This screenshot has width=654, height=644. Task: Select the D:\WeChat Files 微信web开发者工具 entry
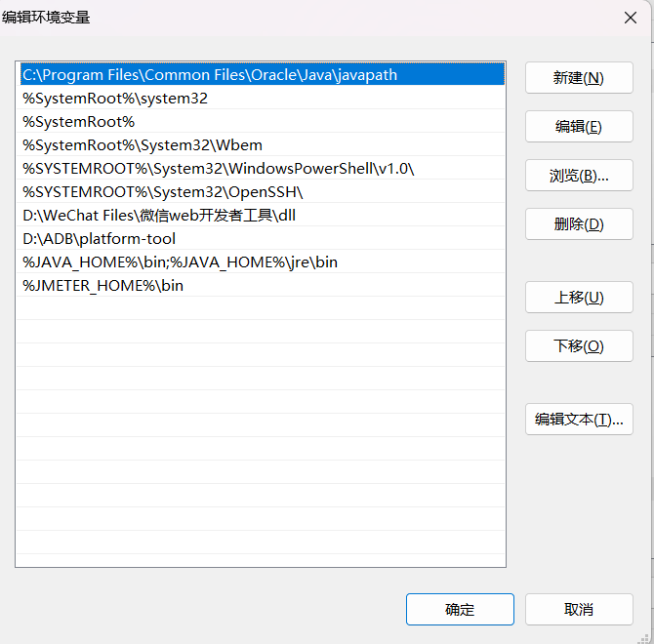(x=261, y=215)
